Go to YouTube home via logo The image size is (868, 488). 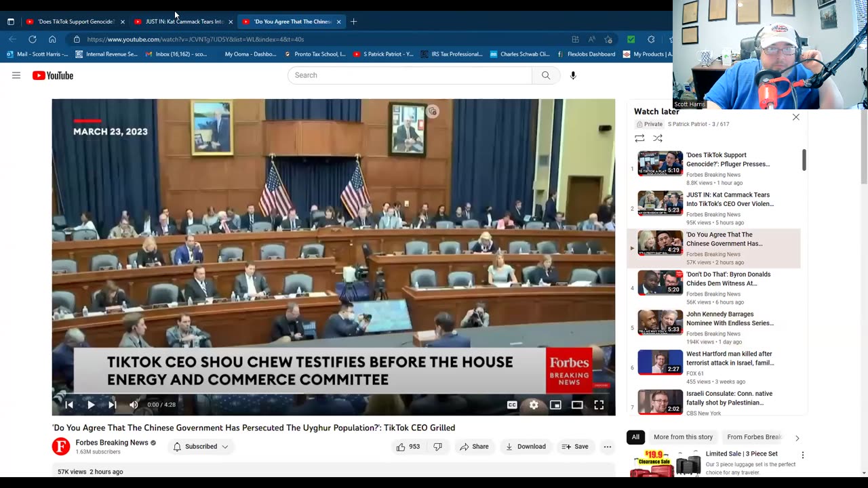coord(53,75)
